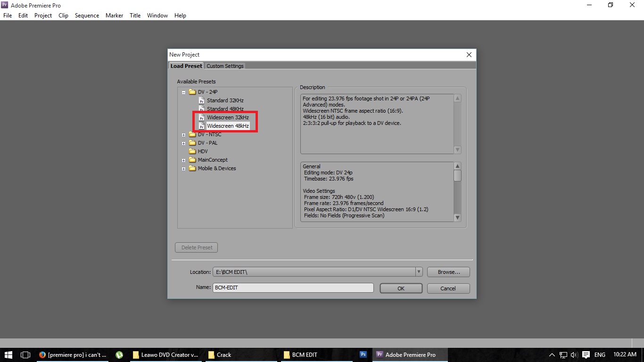
Task: Open the Edit menu
Action: click(23, 16)
